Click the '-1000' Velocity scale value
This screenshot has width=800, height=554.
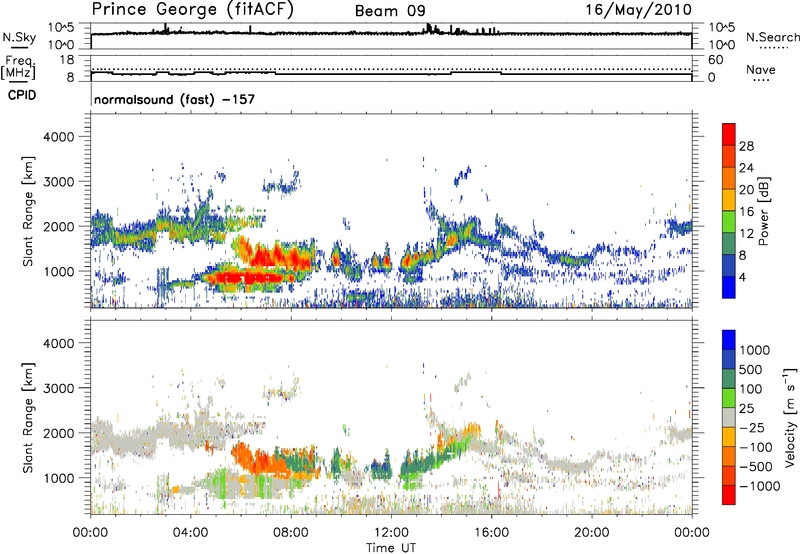click(759, 486)
